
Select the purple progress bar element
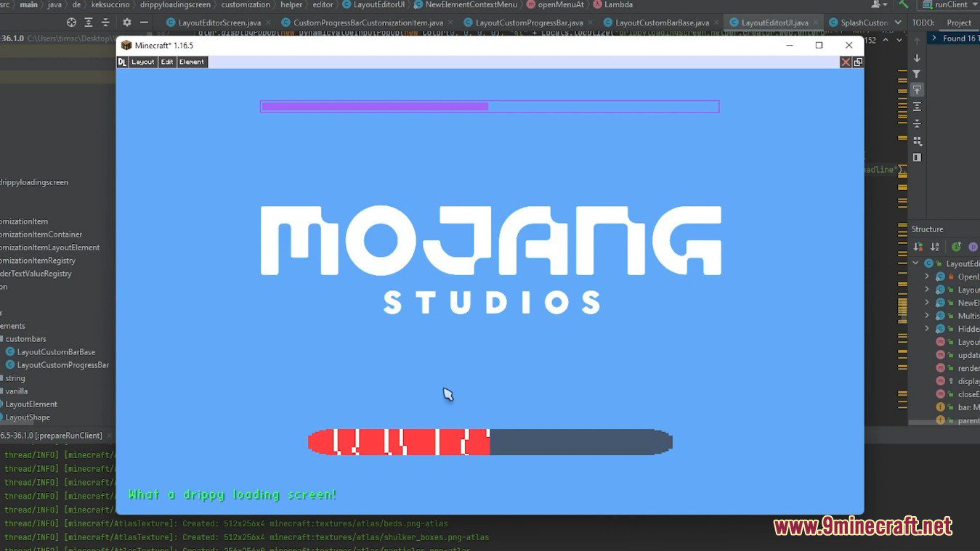click(490, 106)
